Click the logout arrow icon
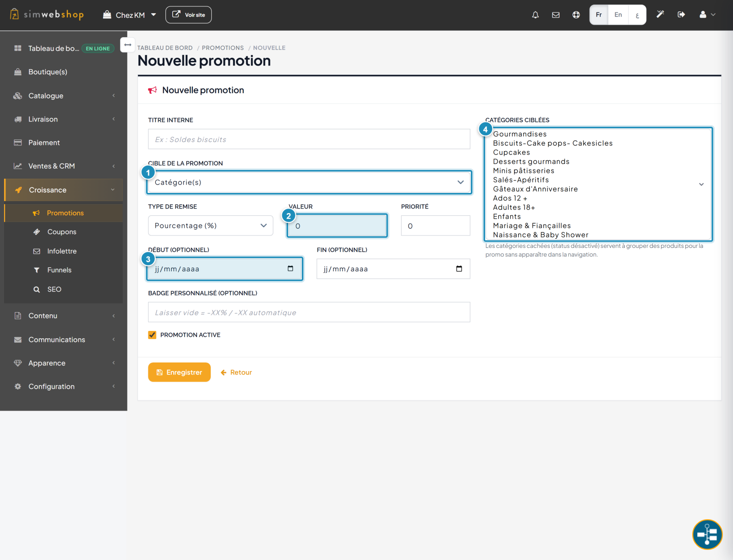 pos(681,15)
